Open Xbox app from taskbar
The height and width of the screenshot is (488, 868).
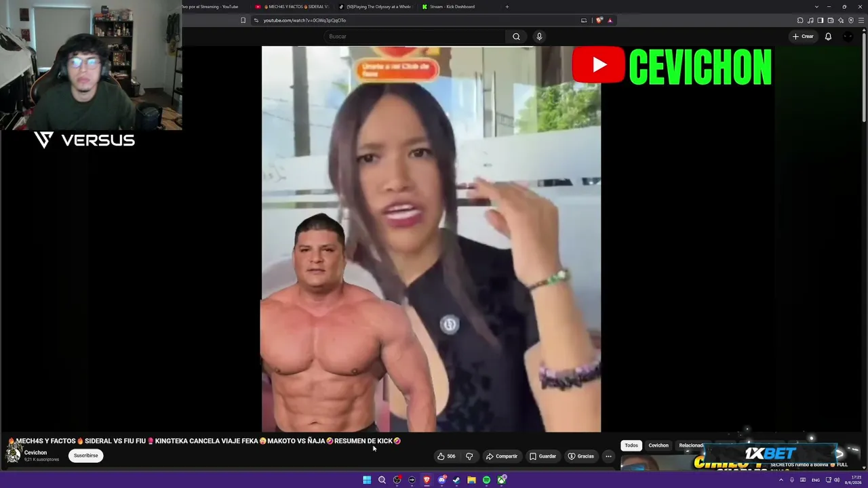[x=501, y=480]
